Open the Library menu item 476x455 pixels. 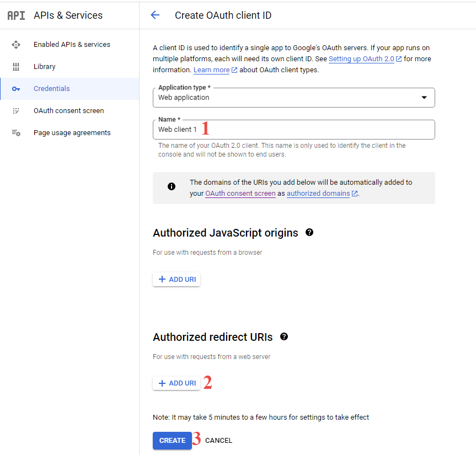(x=69, y=67)
